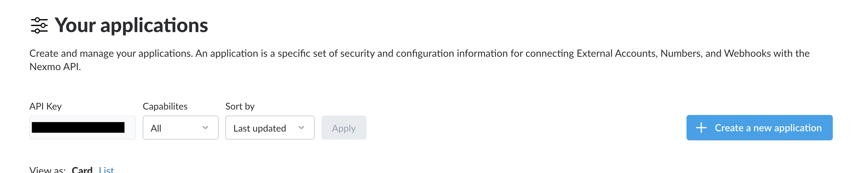The width and height of the screenshot is (868, 173).
Task: Focus the API Key input field
Action: tap(130, 128)
